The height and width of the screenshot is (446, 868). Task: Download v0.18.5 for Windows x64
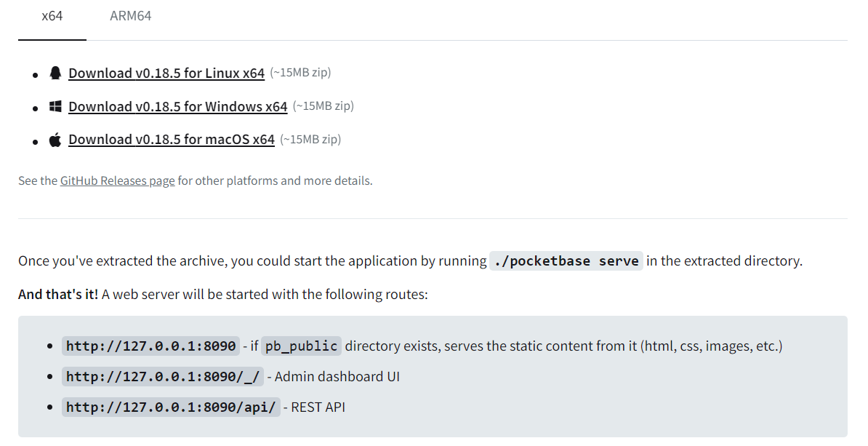coord(178,107)
